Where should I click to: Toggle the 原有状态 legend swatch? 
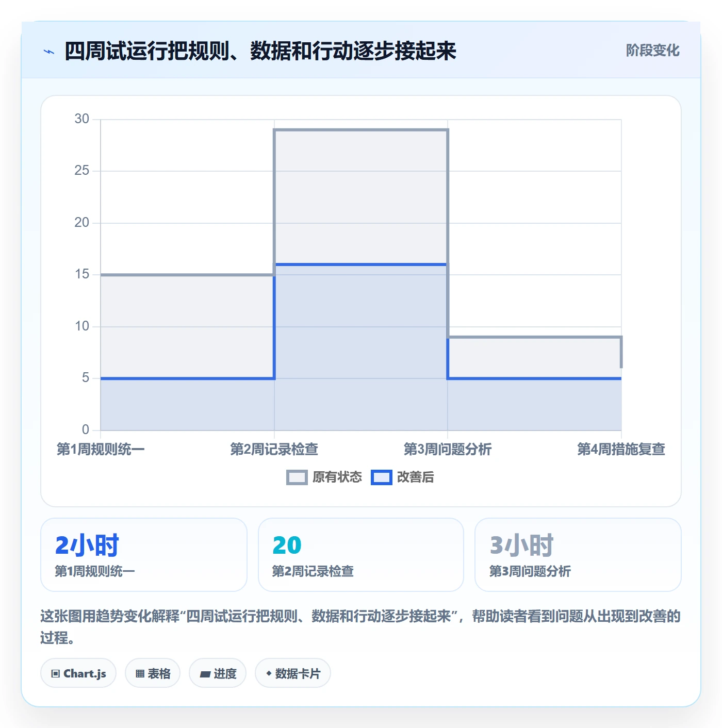click(x=297, y=477)
